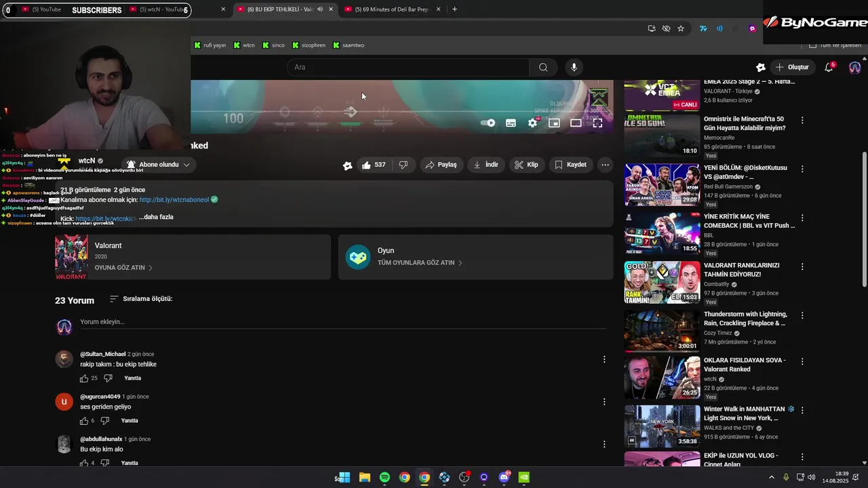Open more actions ellipsis under video
Viewport: 868px width, 488px height.
[x=605, y=165]
